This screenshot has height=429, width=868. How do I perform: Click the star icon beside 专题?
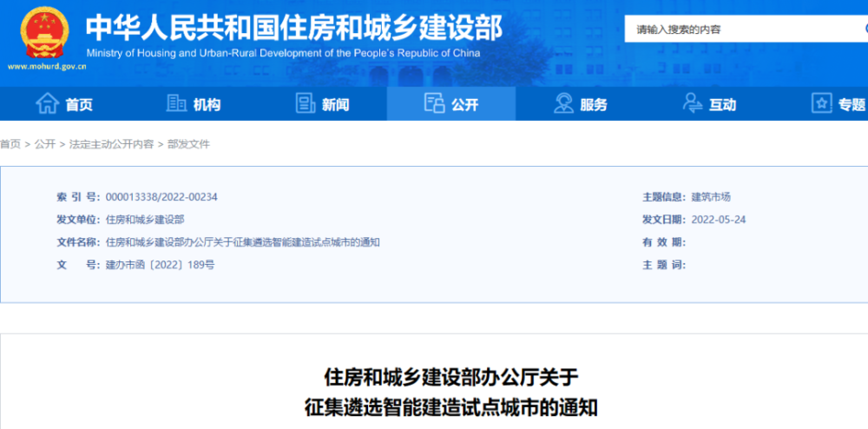click(x=822, y=103)
